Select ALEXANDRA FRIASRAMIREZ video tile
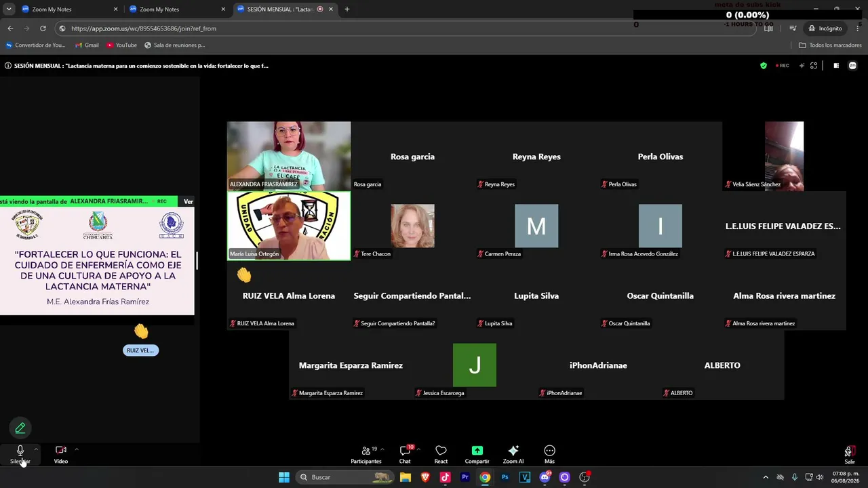The width and height of the screenshot is (868, 488). click(x=289, y=156)
